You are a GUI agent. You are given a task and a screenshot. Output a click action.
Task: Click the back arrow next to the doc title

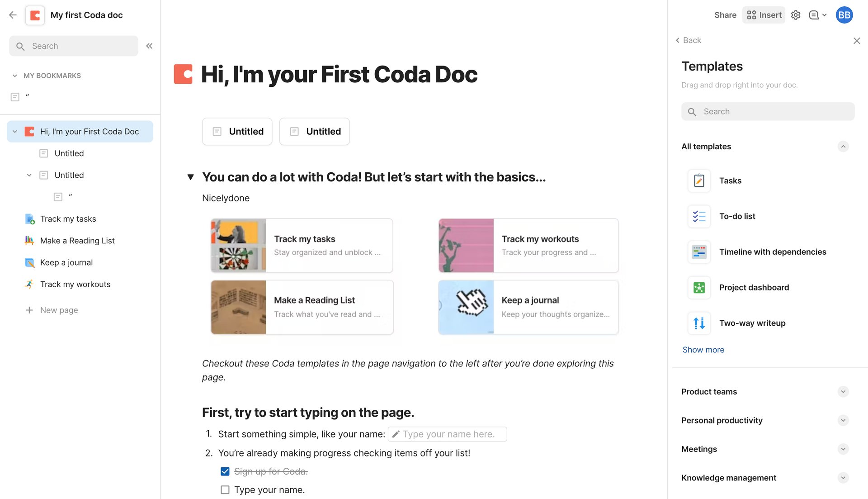pos(13,15)
